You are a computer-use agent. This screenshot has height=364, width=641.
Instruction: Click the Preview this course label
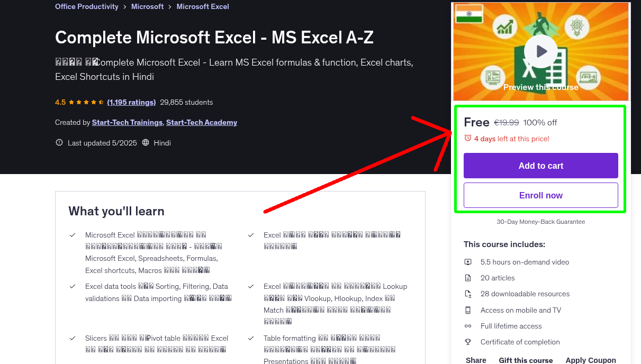click(x=540, y=87)
